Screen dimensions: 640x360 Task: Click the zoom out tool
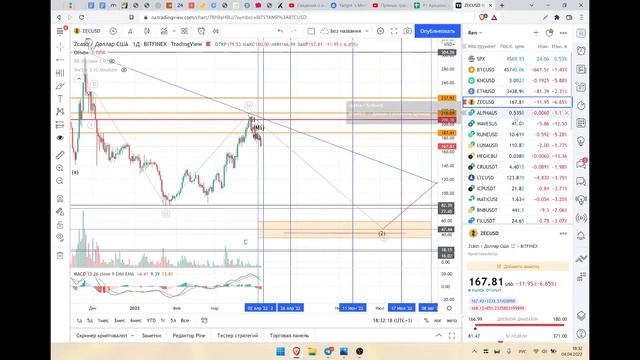tap(60, 181)
